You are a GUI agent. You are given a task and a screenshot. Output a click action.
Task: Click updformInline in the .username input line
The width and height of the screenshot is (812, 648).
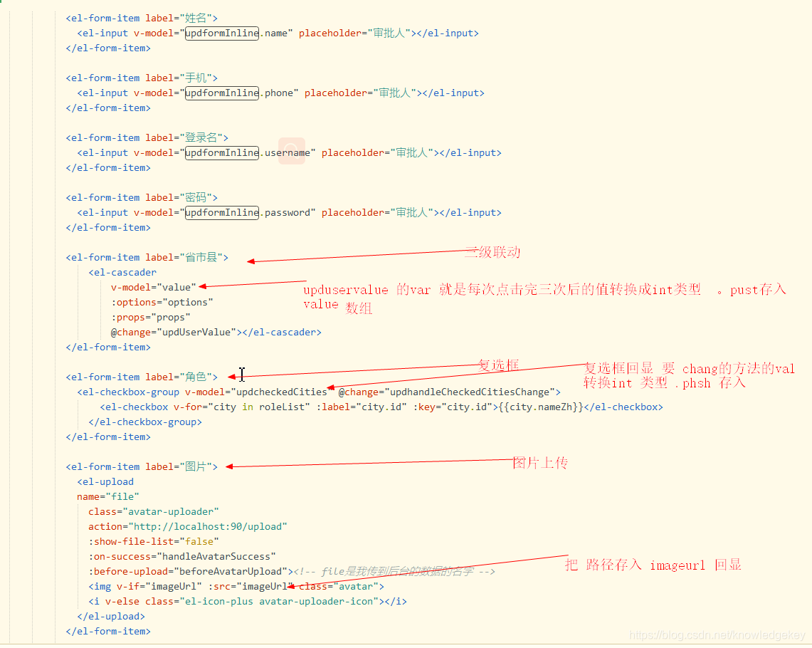point(222,153)
